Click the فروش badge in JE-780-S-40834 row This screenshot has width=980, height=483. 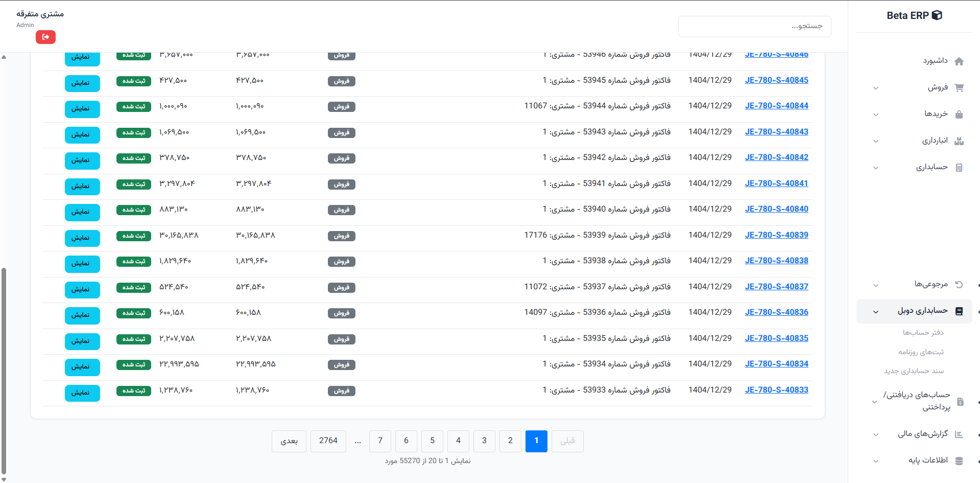tap(342, 365)
